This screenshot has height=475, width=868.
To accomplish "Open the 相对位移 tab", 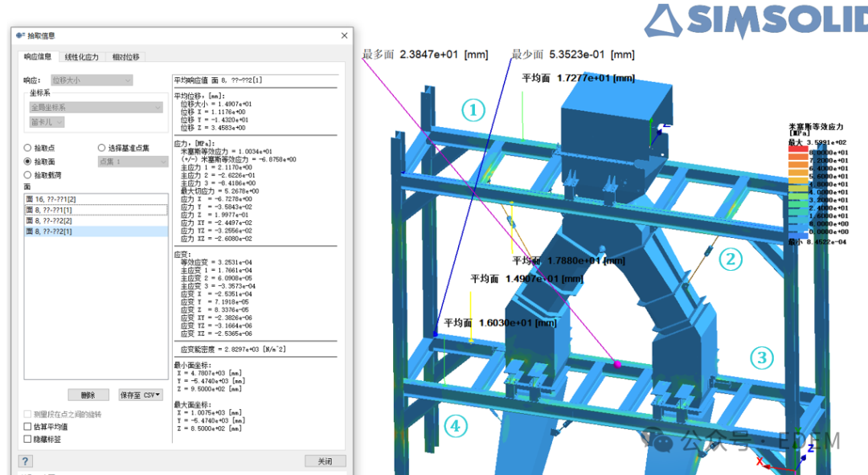I will click(126, 57).
